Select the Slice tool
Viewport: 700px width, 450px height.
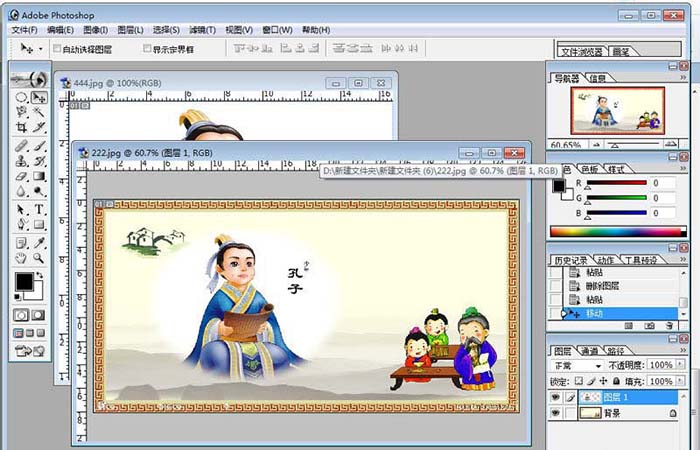point(39,127)
